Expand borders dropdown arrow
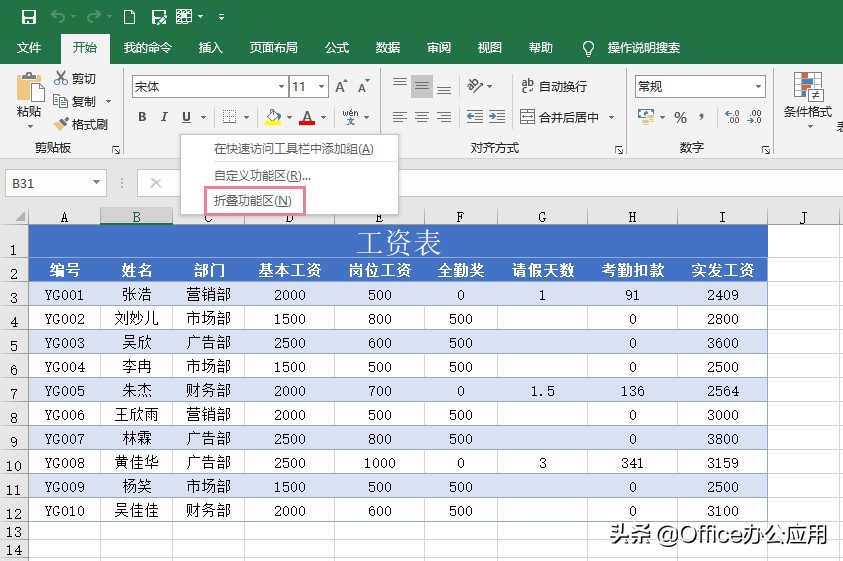This screenshot has height=561, width=843. coord(246,117)
